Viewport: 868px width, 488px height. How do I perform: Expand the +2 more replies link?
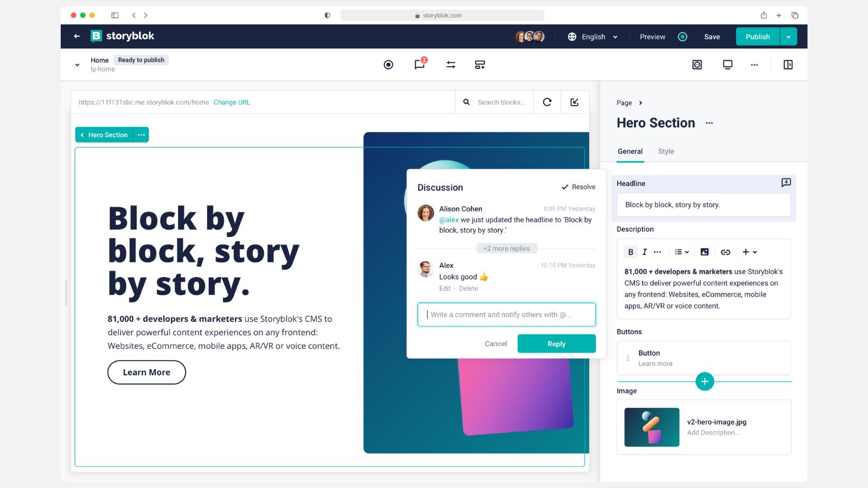coord(507,248)
